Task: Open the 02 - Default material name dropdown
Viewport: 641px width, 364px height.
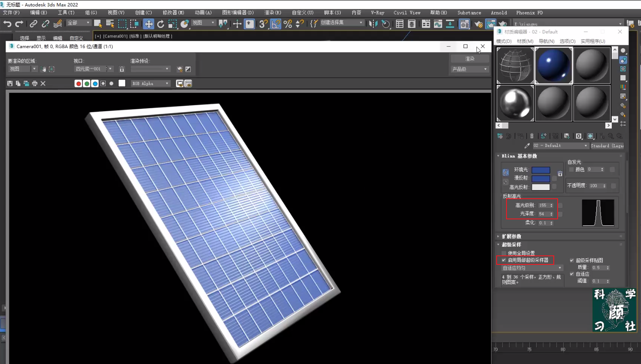Action: click(560, 146)
